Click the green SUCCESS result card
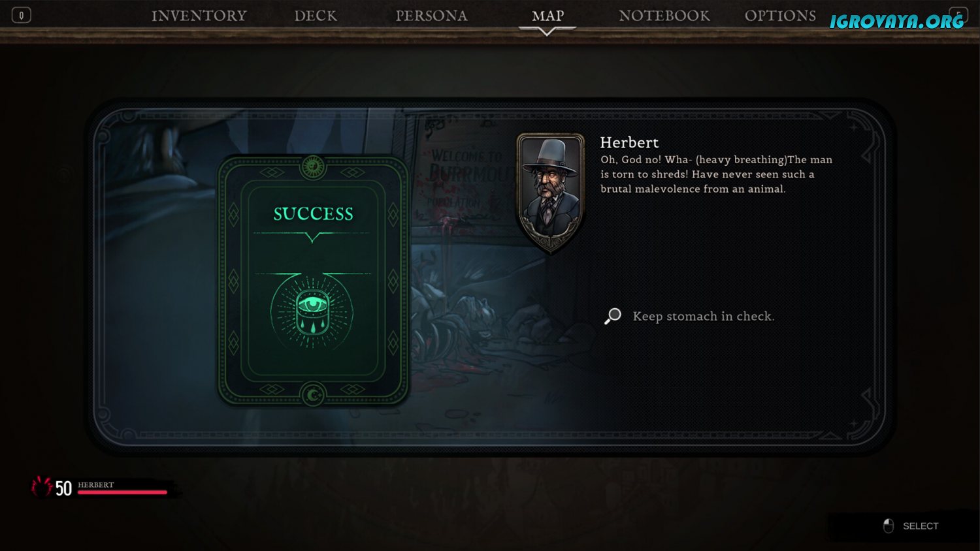 (x=313, y=281)
